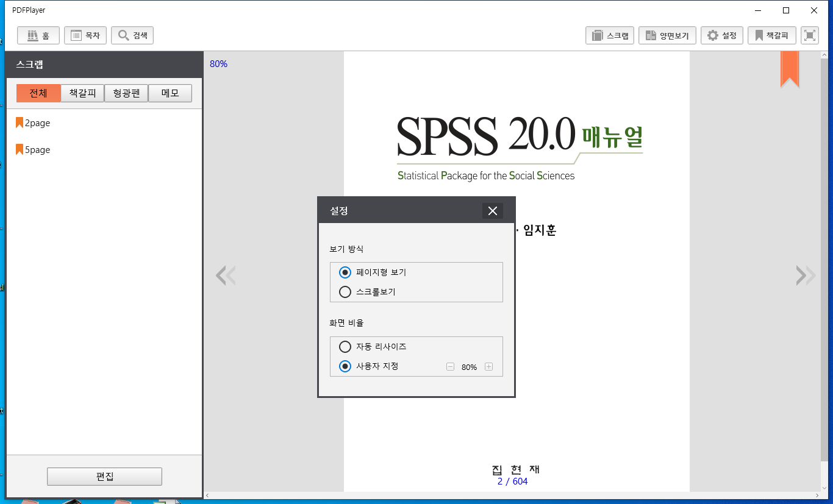Select the 형광펜 highlighter tab
The height and width of the screenshot is (504, 833).
coord(126,93)
